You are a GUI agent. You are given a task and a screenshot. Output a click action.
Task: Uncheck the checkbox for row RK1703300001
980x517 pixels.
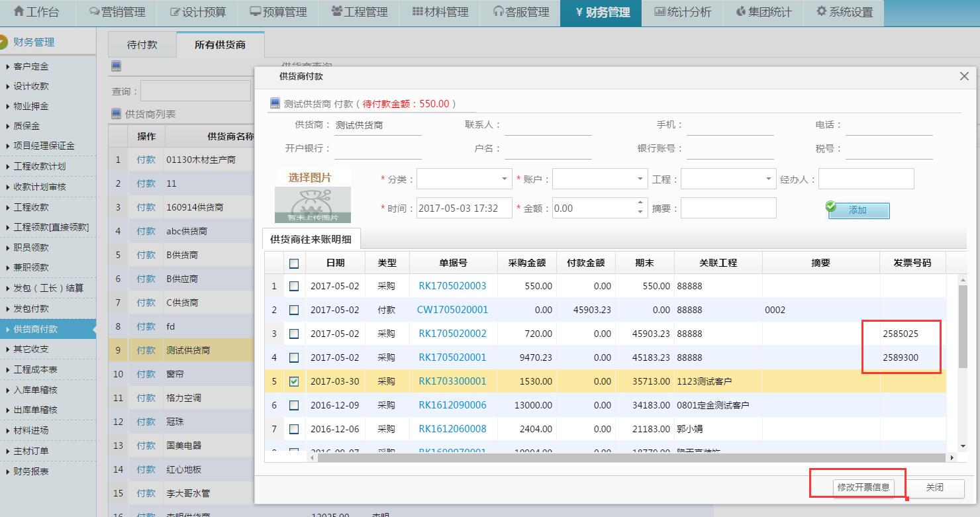(x=294, y=381)
